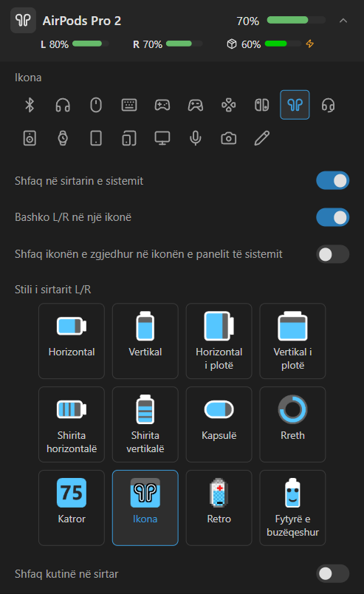Pick the camera device icon
Viewport: 364px width, 594px height.
pos(229,138)
